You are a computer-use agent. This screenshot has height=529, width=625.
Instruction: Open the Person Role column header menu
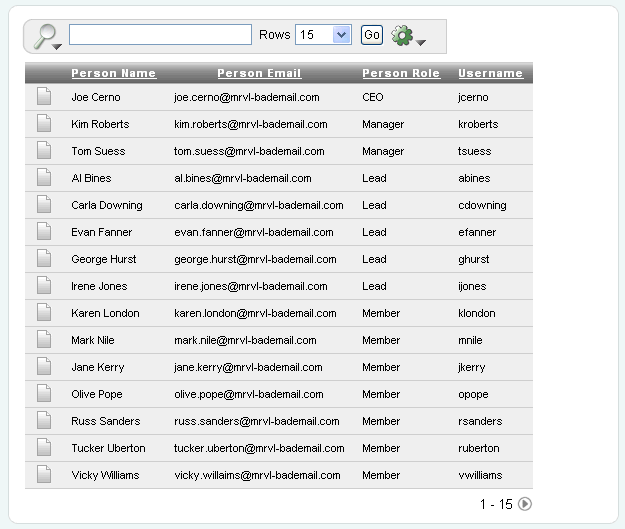tap(400, 73)
